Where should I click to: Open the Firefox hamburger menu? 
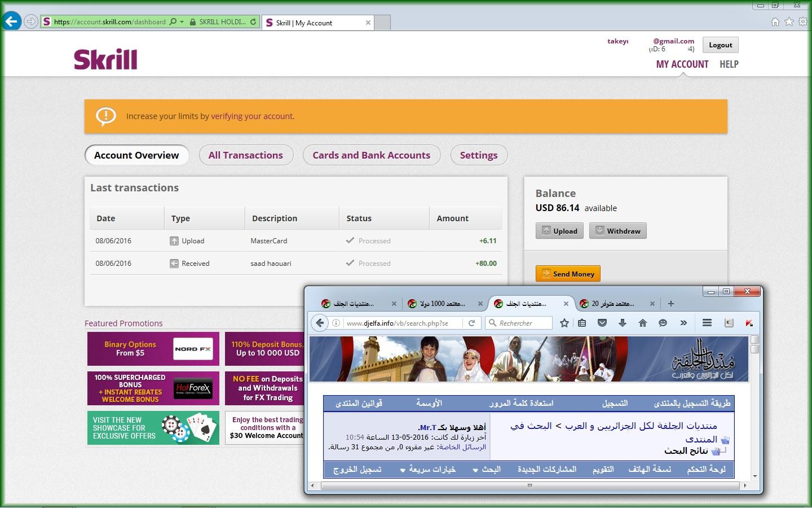pos(707,323)
